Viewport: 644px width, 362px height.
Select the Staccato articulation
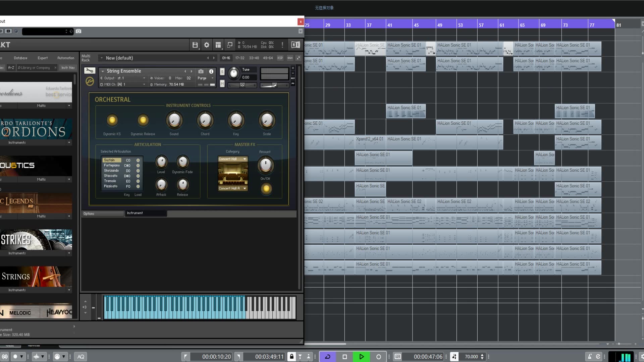tap(111, 176)
